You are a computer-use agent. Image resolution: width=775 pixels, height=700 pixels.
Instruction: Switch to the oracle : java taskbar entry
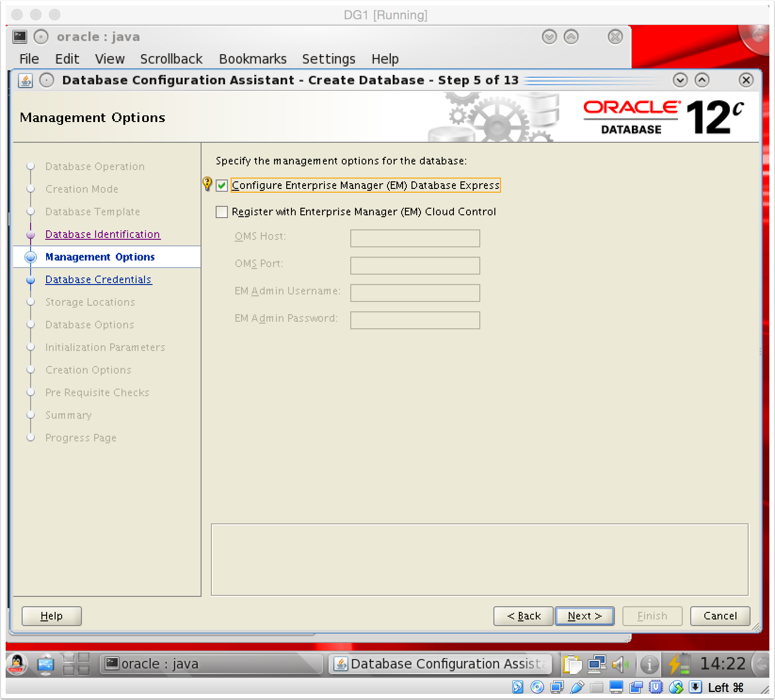click(x=212, y=664)
